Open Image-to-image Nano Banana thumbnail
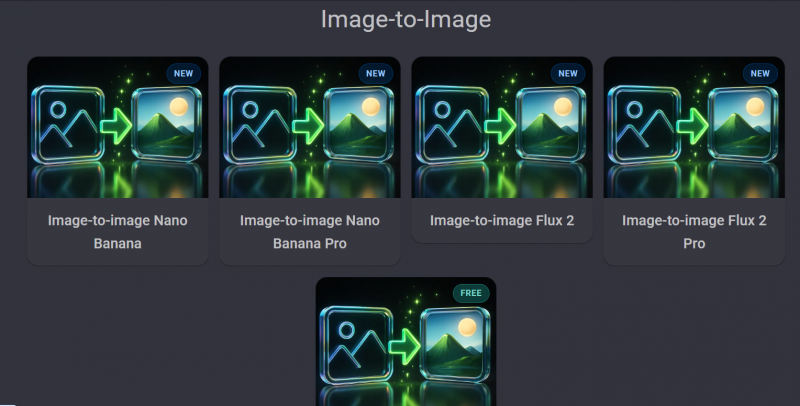The image size is (800, 406). click(117, 127)
